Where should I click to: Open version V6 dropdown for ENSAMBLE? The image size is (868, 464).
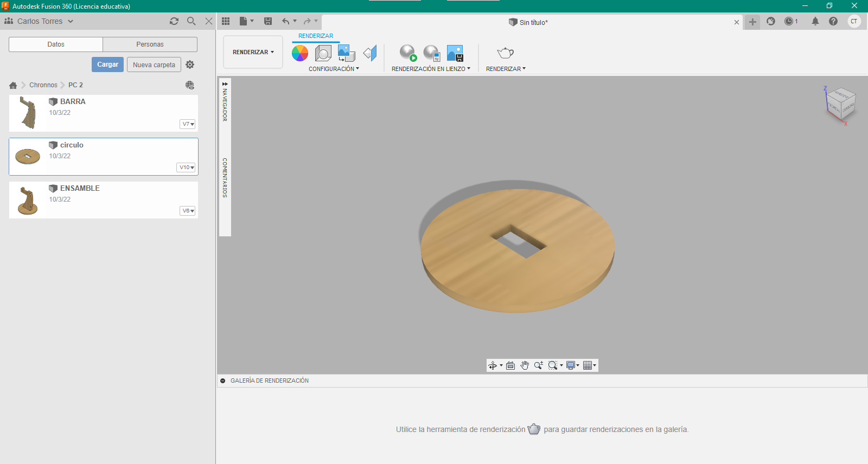(x=188, y=211)
